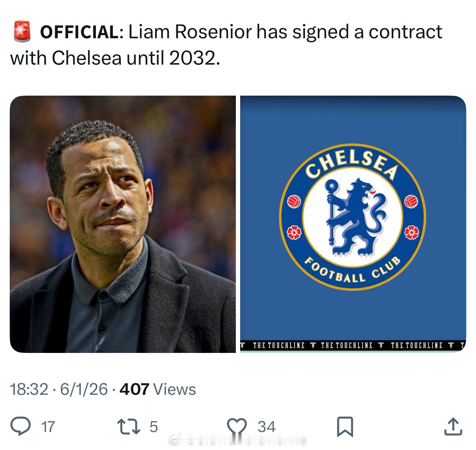View the 407 Views analytics
This screenshot has width=476, height=450.
[158, 389]
